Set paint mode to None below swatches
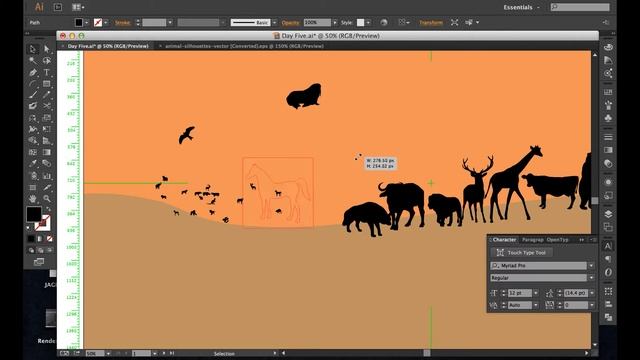The height and width of the screenshot is (360, 640). coord(49,238)
